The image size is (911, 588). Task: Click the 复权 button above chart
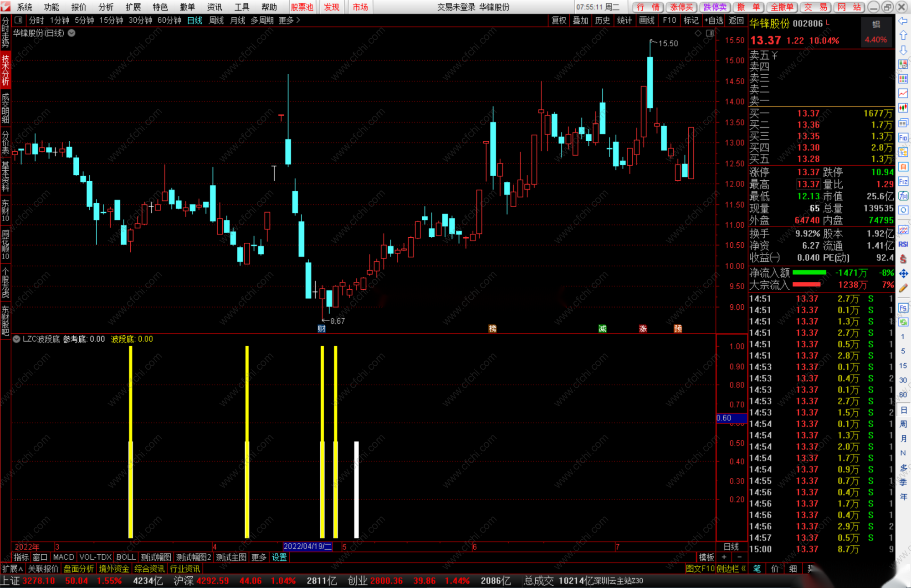558,20
